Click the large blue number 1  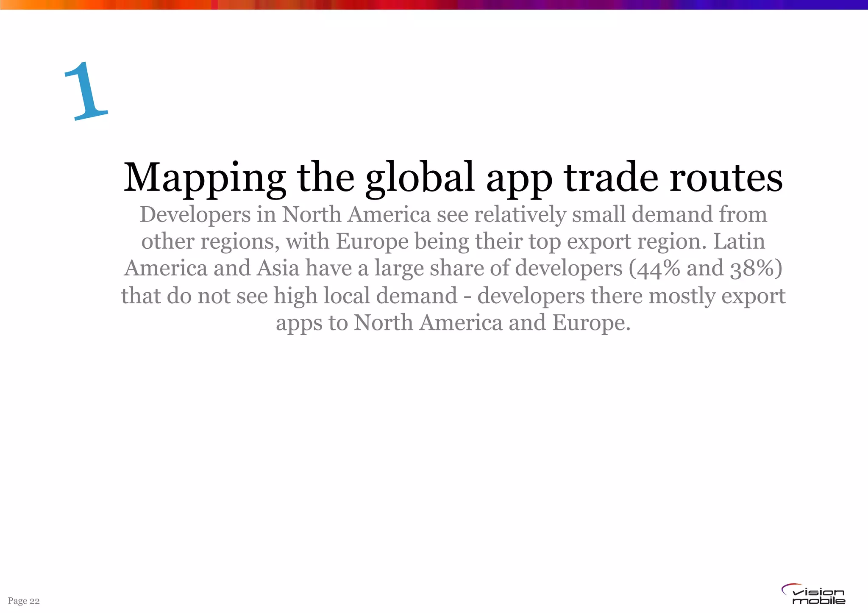point(86,91)
